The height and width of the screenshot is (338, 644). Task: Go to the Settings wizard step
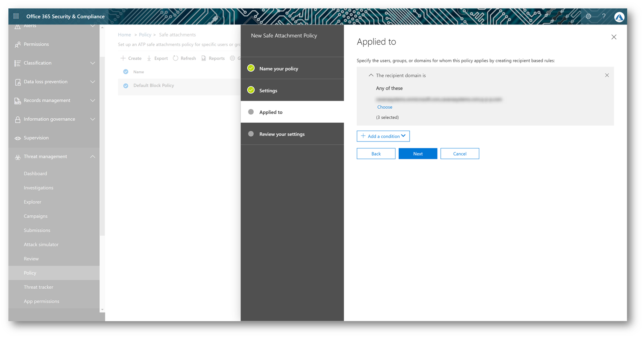point(292,90)
